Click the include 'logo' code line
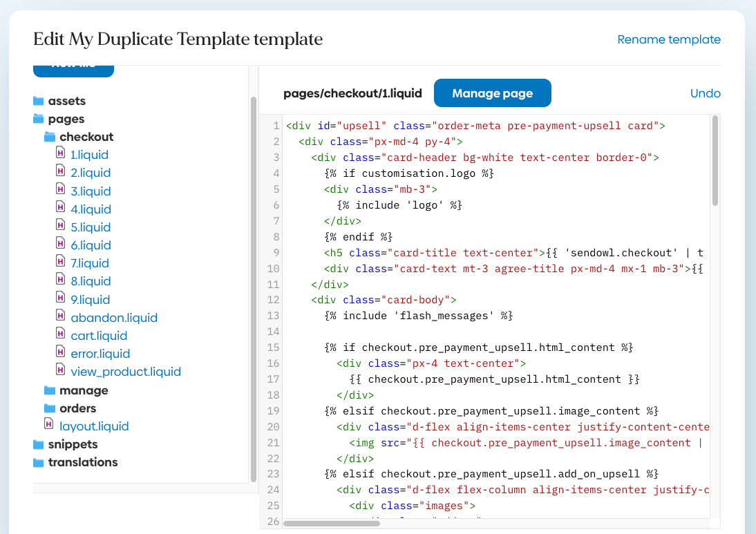 (x=399, y=205)
